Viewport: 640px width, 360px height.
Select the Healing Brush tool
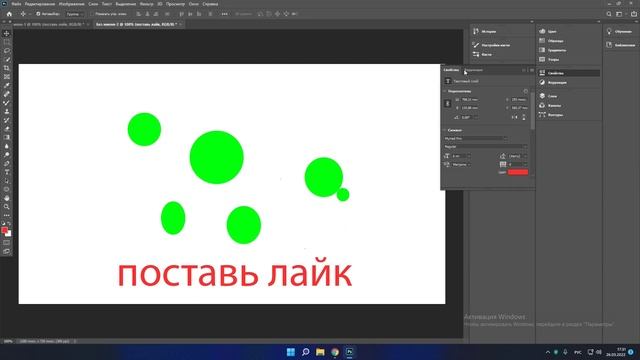7,94
